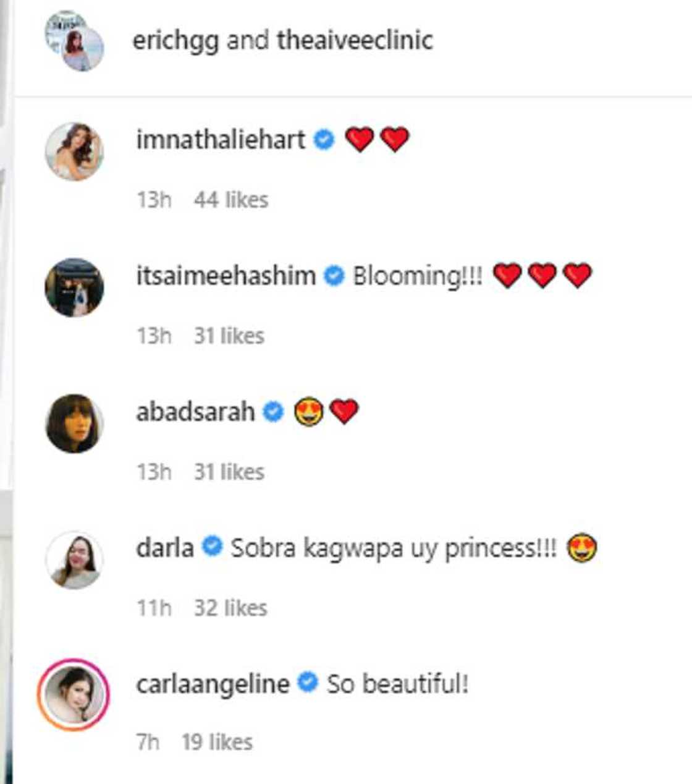View 19 likes on the So beautiful comment
The width and height of the screenshot is (692, 784).
click(x=217, y=742)
